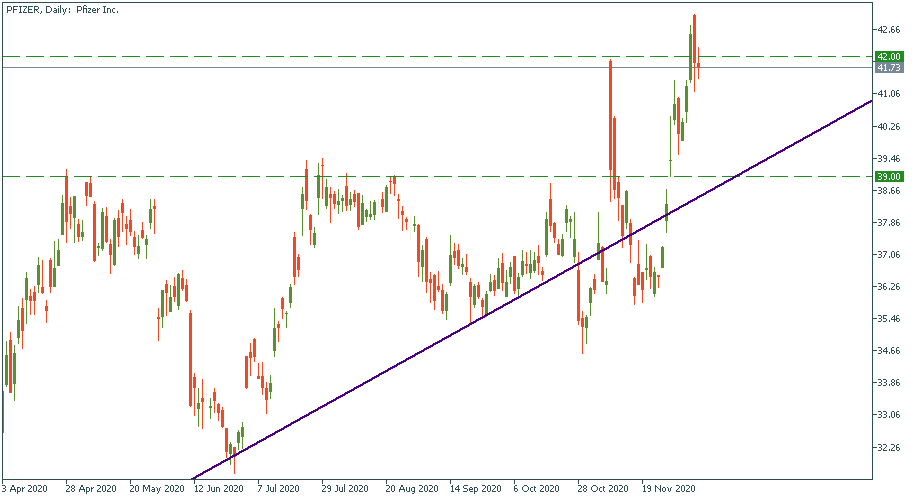Click the 37.06 price scale label

tap(888, 255)
